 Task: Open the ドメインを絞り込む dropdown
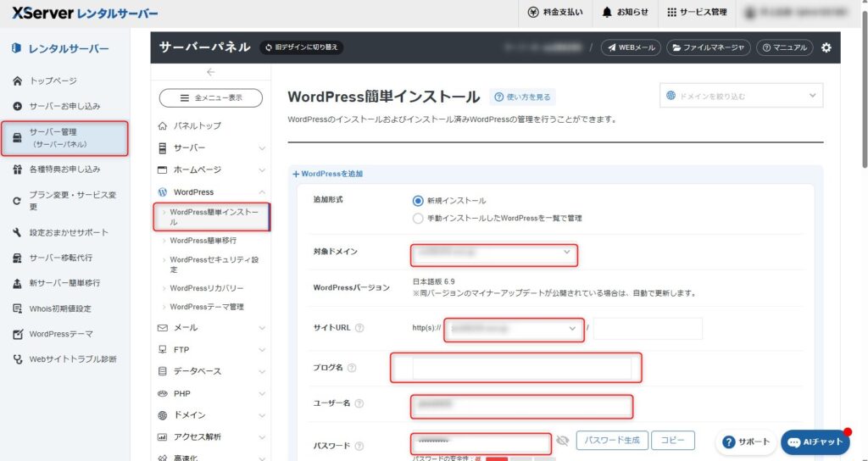tap(741, 96)
